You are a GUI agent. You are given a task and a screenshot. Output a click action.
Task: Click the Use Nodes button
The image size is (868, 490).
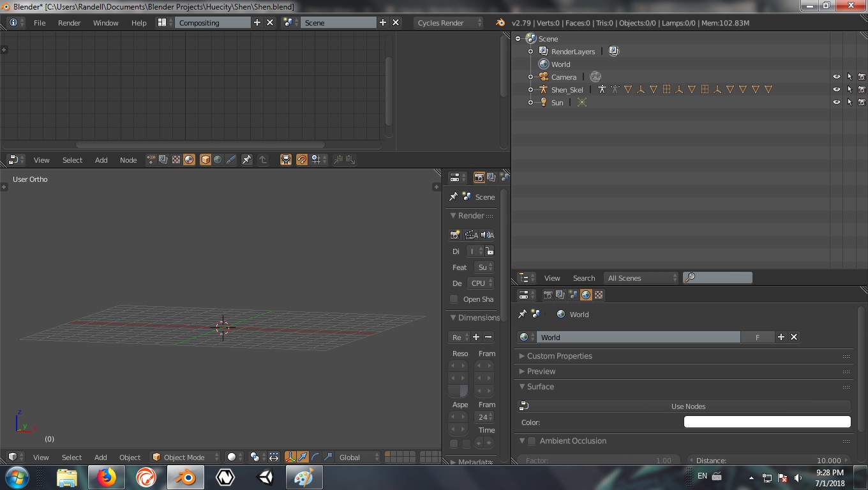(x=685, y=406)
